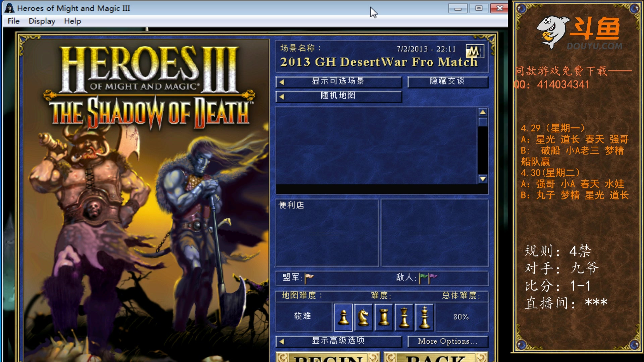The width and height of the screenshot is (644, 362).
Task: Select the knight difficulty icon
Action: click(x=363, y=317)
